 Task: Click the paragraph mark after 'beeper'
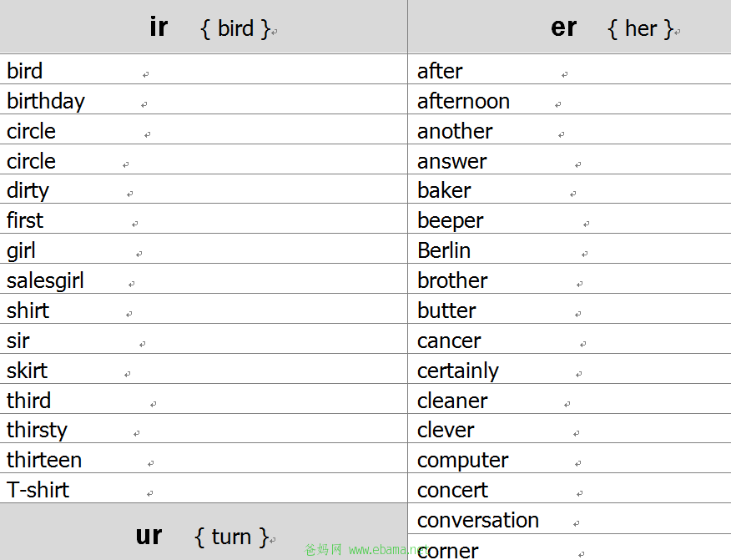click(587, 225)
